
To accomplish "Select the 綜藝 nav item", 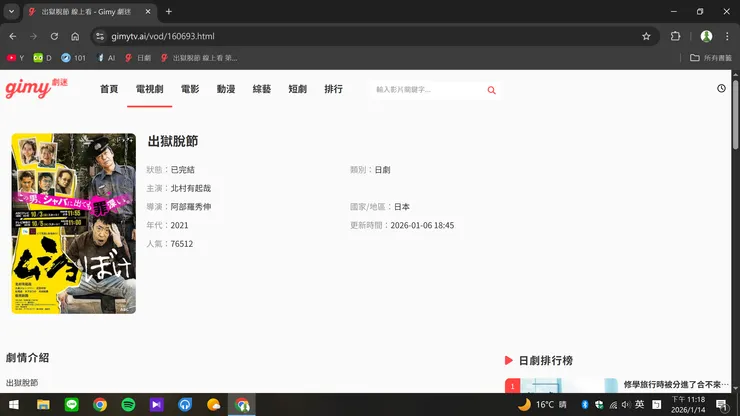I will 261,89.
